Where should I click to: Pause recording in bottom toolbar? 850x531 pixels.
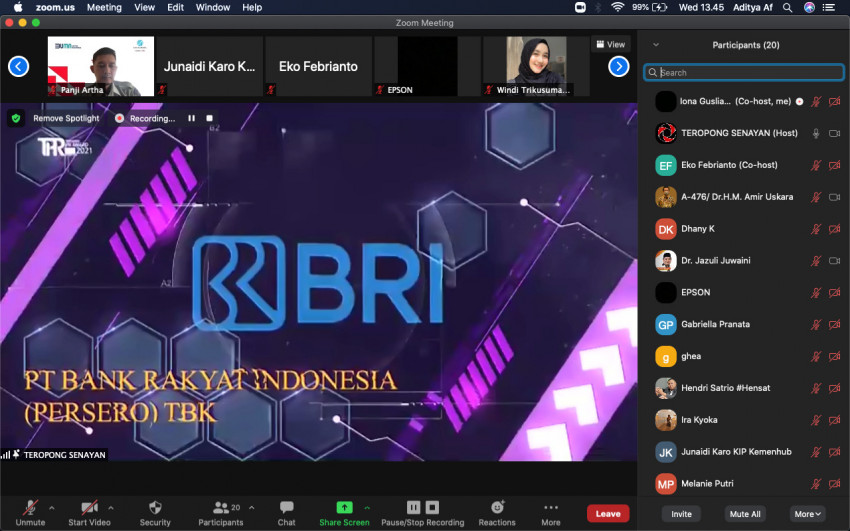click(x=413, y=508)
